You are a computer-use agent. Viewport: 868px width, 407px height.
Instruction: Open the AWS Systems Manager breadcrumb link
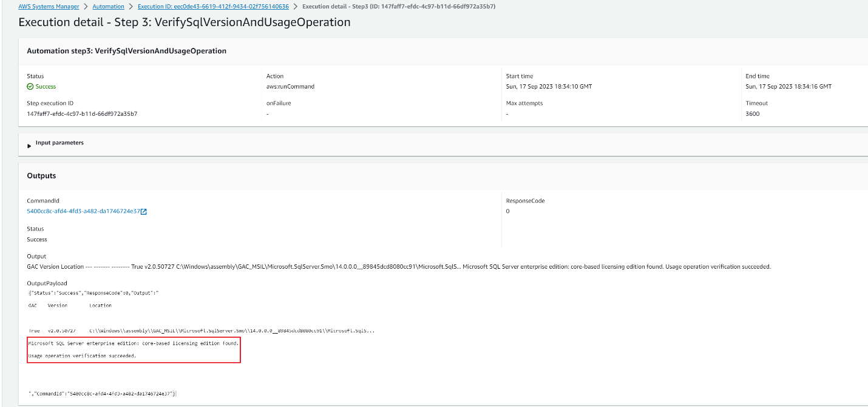(x=48, y=6)
